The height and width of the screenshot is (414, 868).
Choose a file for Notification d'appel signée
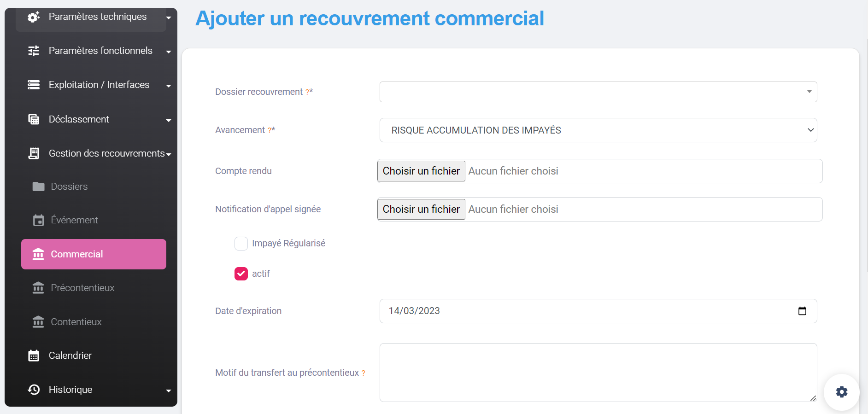click(x=421, y=209)
